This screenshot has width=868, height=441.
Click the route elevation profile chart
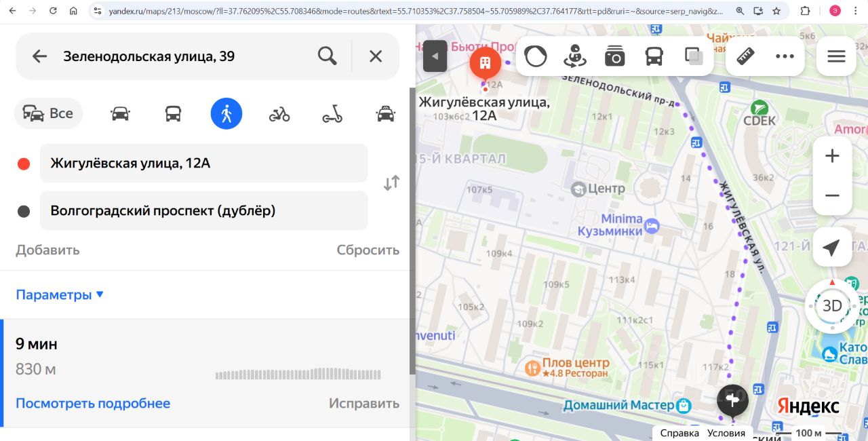pos(298,374)
